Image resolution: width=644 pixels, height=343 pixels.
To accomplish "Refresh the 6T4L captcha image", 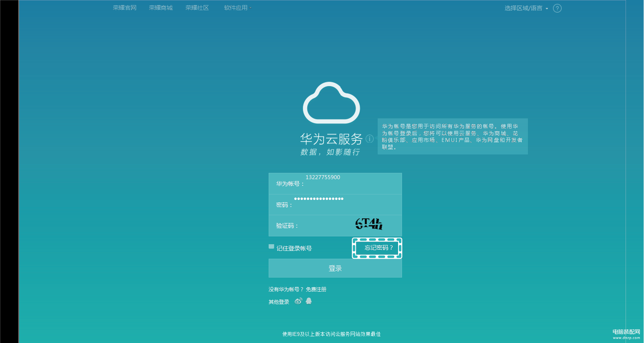I will (x=369, y=224).
